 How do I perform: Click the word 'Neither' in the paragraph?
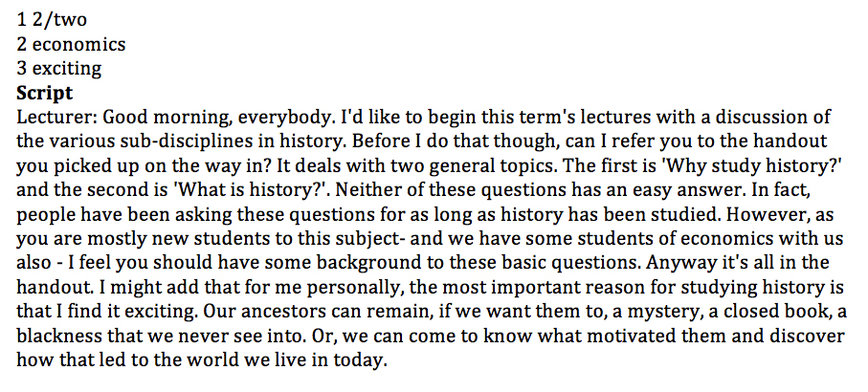369,190
